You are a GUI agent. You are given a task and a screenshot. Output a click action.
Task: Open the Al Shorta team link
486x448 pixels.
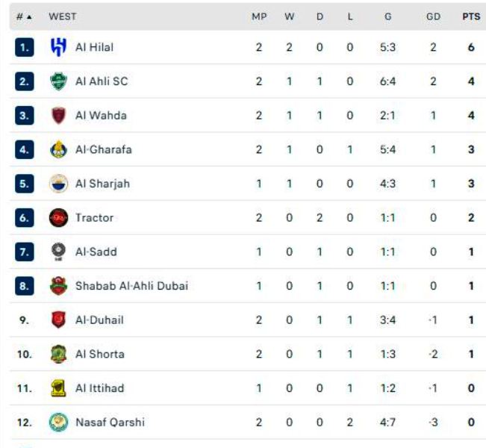[100, 355]
